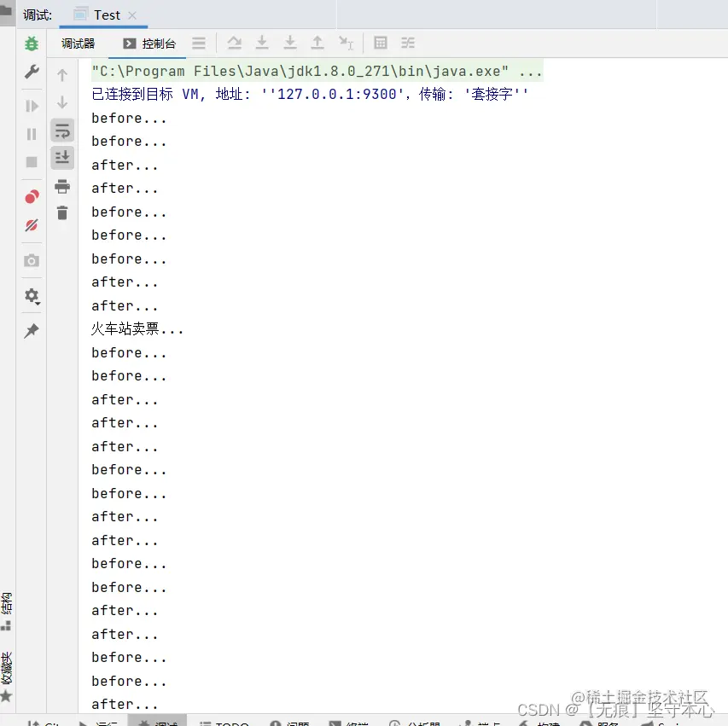728x726 pixels.
Task: Click the Force Step Into icon
Action: point(290,43)
